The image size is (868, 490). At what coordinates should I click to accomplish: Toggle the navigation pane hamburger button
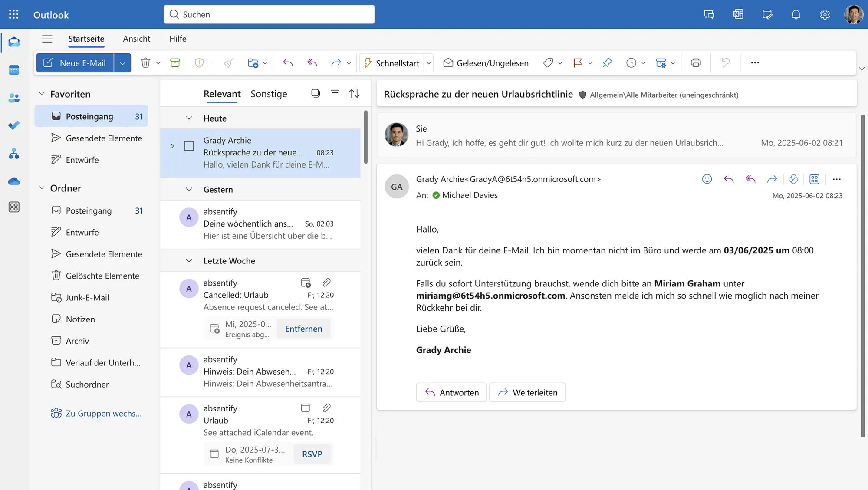pyautogui.click(x=47, y=39)
